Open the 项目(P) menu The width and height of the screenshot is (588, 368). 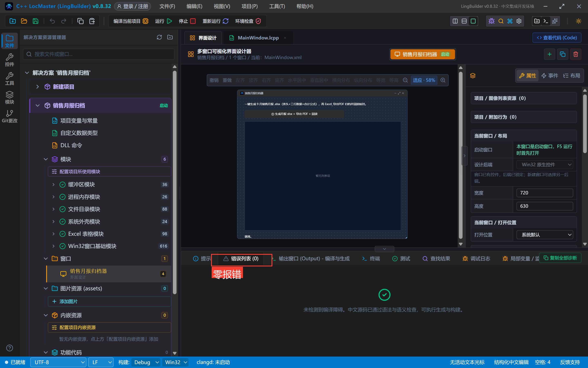click(x=249, y=6)
